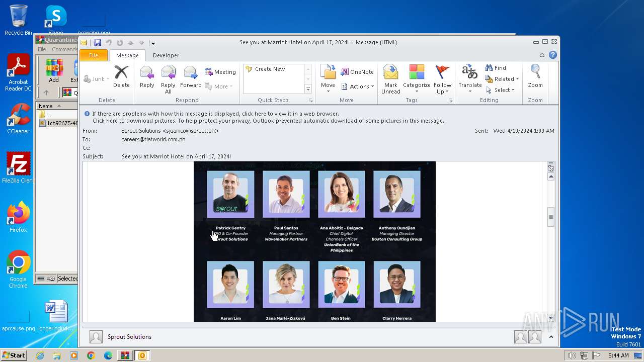Viewport: 644px width, 362px height.
Task: Mark the message as Unread
Action: pyautogui.click(x=390, y=79)
